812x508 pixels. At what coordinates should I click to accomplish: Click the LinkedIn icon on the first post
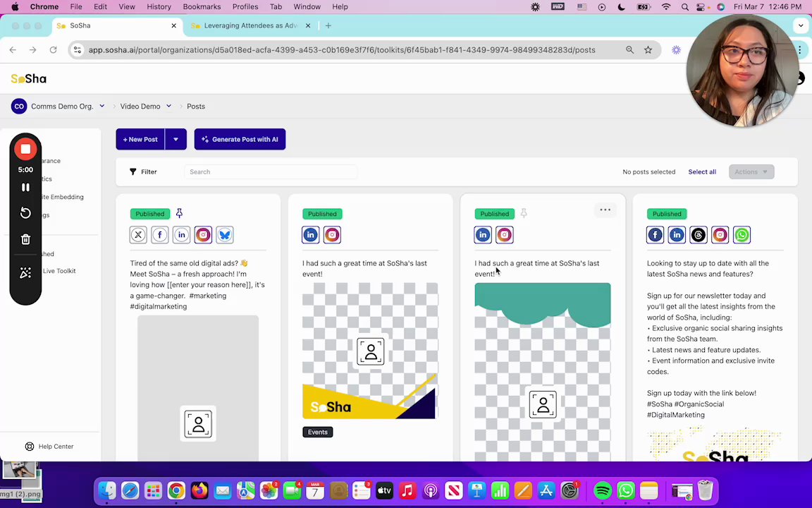(x=181, y=235)
